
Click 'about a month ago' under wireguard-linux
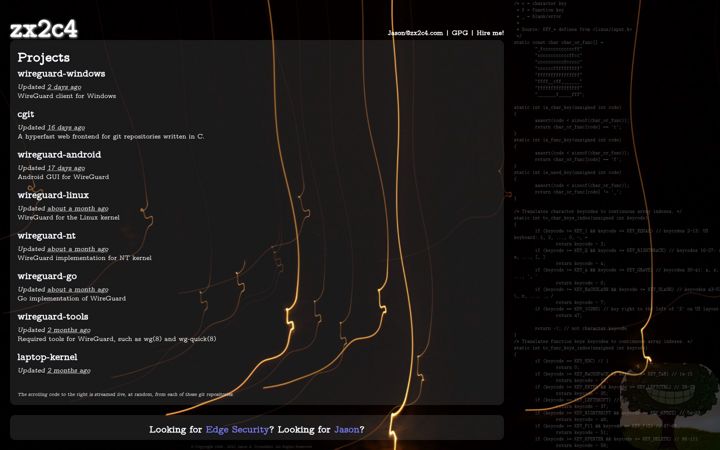78,208
